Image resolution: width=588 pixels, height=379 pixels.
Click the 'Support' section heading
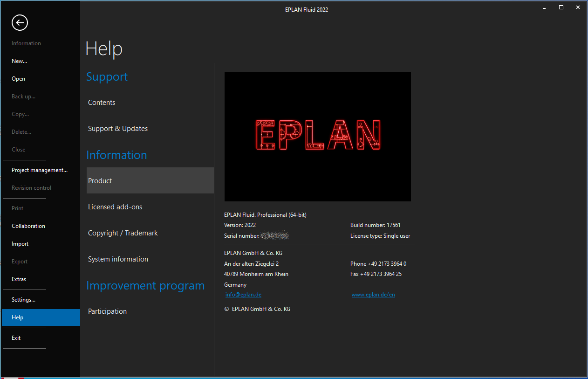point(107,77)
